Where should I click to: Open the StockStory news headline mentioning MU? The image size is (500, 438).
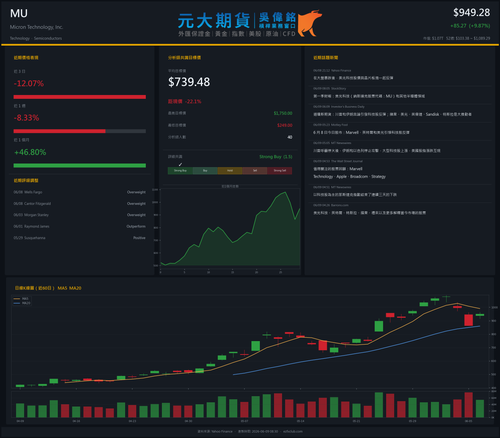pyautogui.click(x=369, y=96)
